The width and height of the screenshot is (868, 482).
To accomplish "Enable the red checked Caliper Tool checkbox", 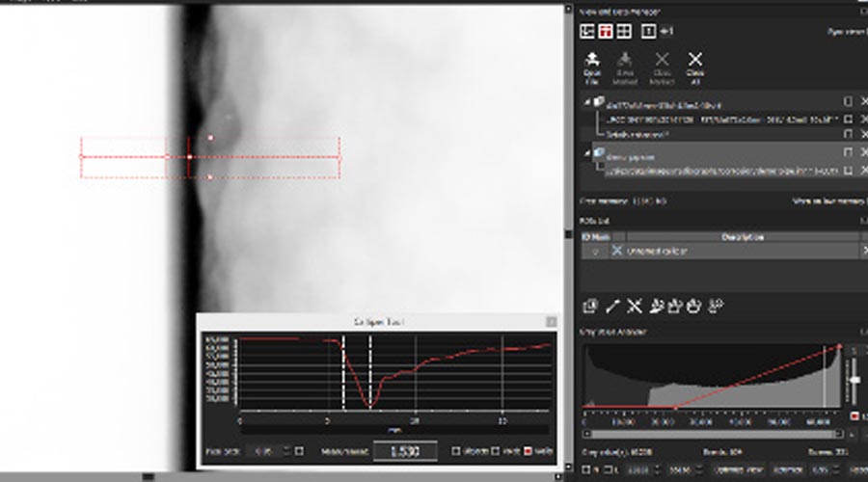I will click(x=528, y=451).
